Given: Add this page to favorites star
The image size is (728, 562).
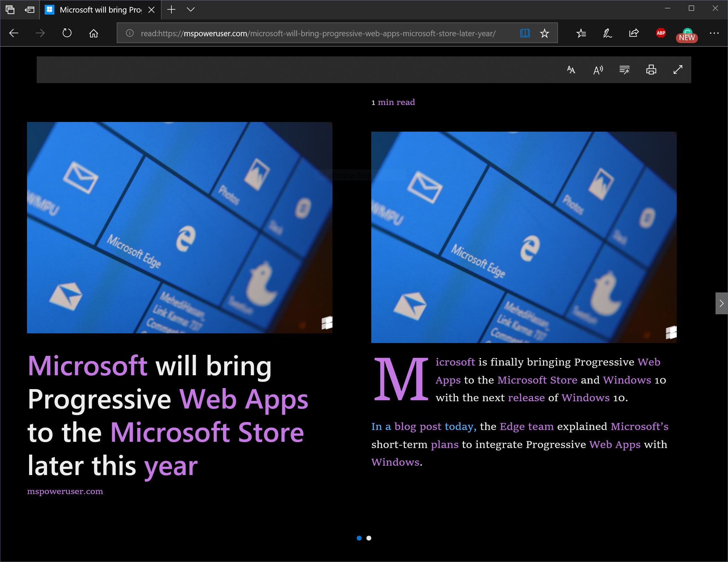Looking at the screenshot, I should click(544, 33).
